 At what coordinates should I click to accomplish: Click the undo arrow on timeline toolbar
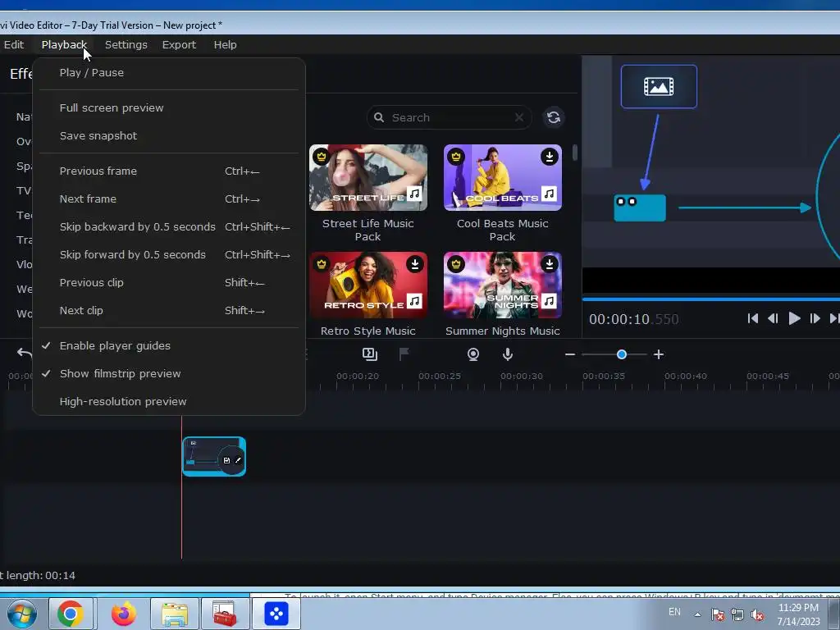click(24, 353)
